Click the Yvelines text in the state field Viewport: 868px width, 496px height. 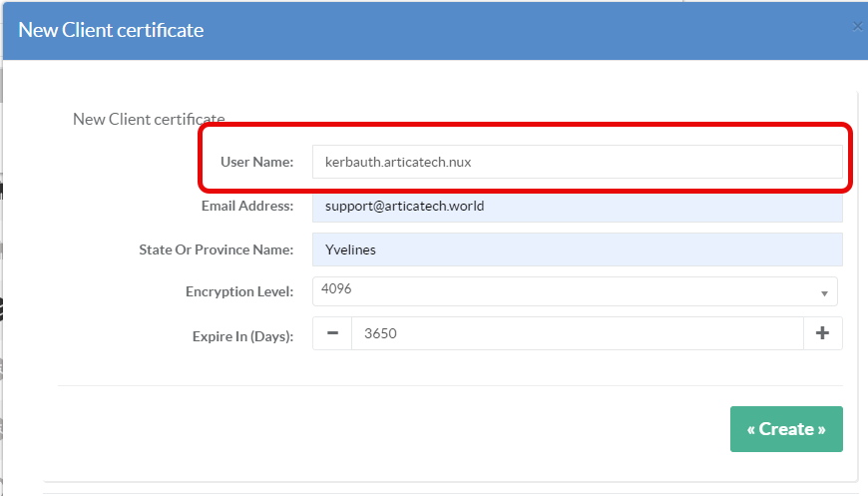click(350, 249)
